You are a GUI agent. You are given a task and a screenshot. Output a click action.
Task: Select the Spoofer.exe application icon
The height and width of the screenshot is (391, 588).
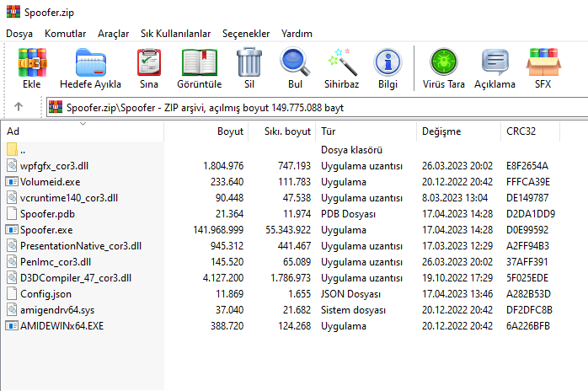(12, 230)
